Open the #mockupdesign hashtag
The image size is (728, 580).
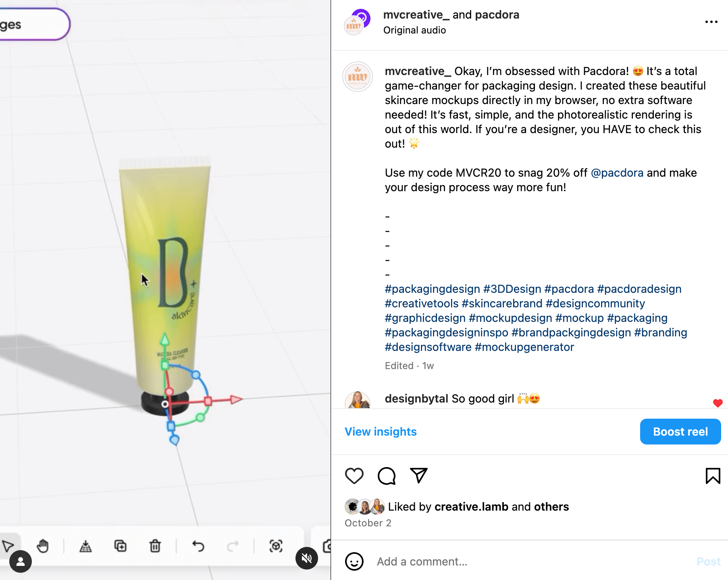[x=510, y=318]
